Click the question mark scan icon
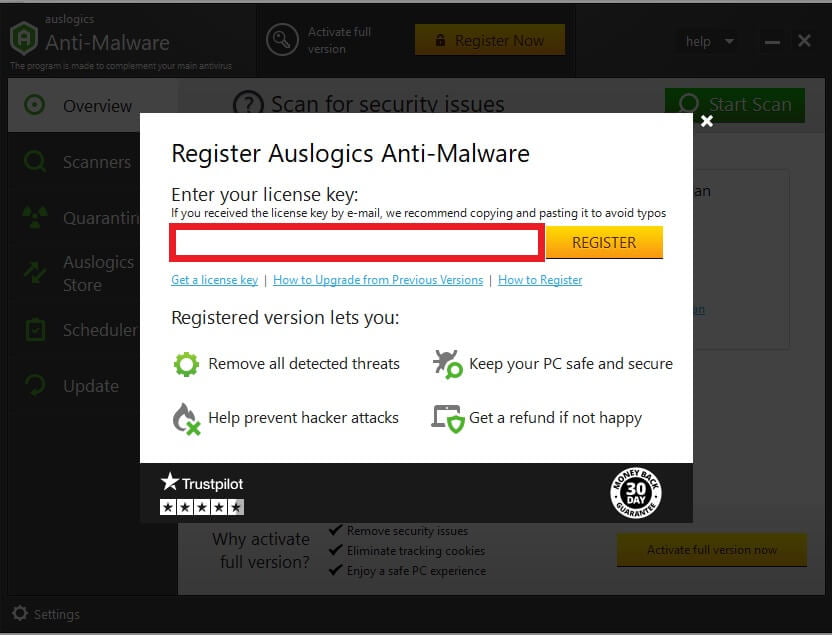 tap(248, 104)
